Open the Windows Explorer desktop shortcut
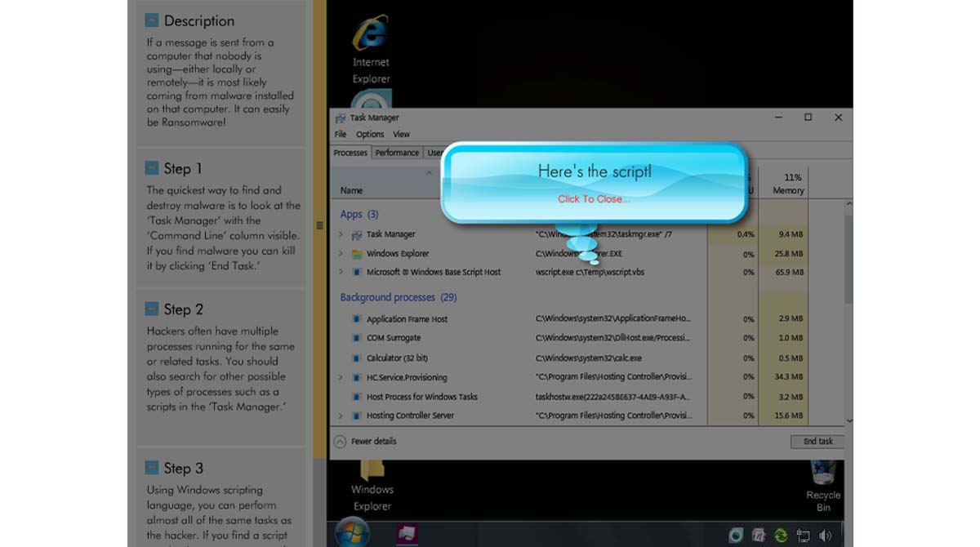 click(372, 487)
